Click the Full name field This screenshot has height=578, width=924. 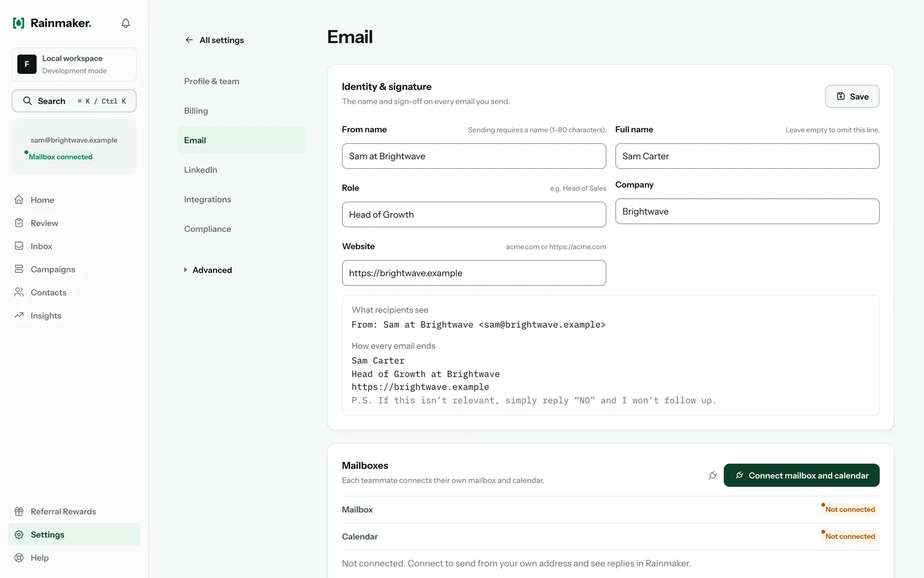coord(747,156)
